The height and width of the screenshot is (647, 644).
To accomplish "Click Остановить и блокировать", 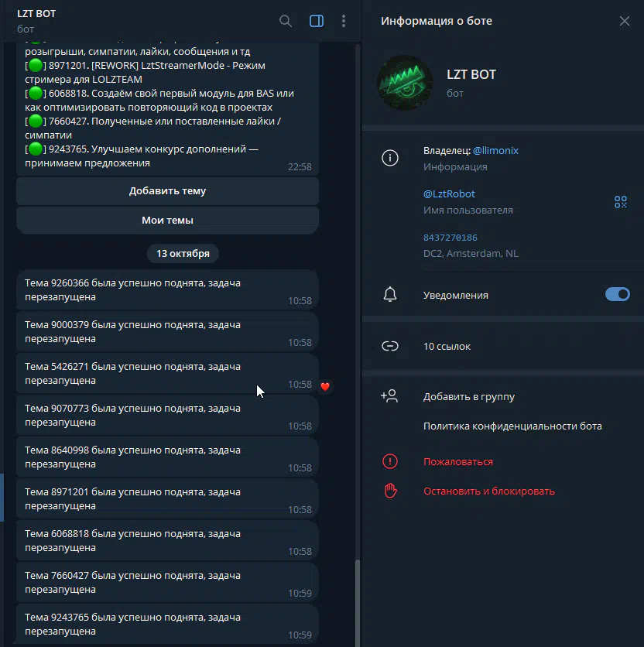I will 488,491.
